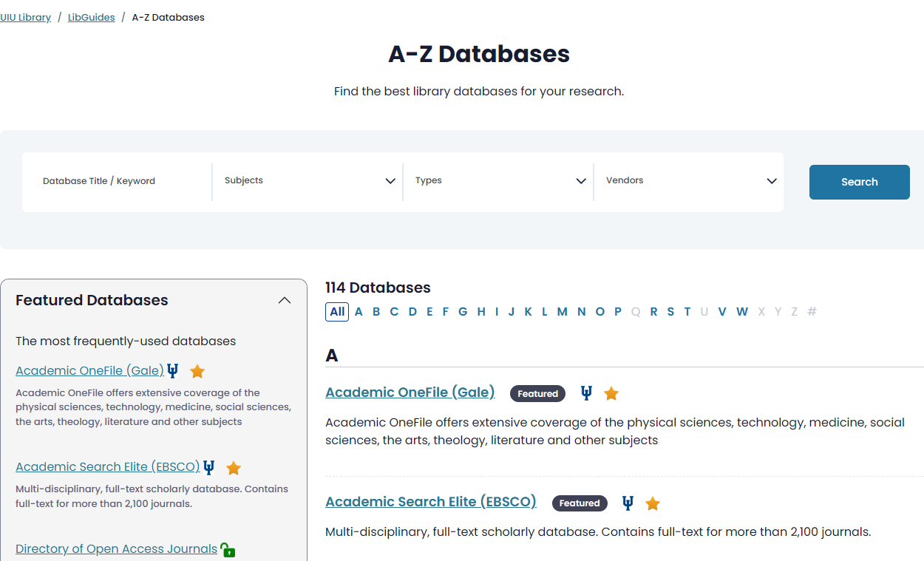The image size is (924, 561).
Task: Filter databases by letter B
Action: click(376, 312)
